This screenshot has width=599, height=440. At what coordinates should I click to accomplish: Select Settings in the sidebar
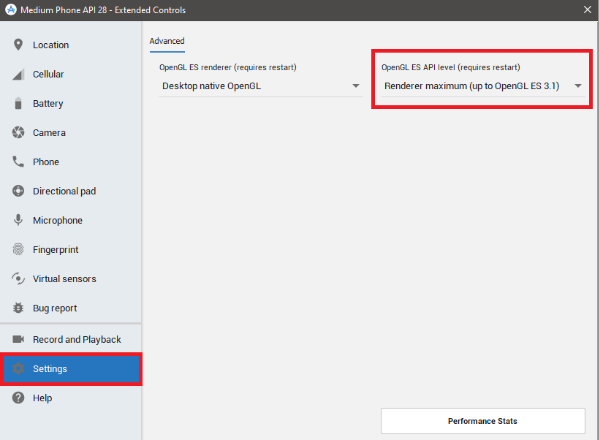[x=71, y=369]
